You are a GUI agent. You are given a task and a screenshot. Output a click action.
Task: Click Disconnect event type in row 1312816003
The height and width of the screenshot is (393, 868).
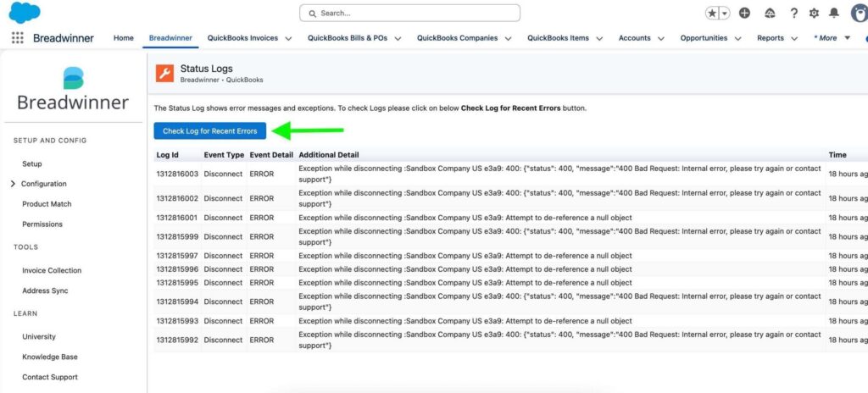(x=223, y=174)
